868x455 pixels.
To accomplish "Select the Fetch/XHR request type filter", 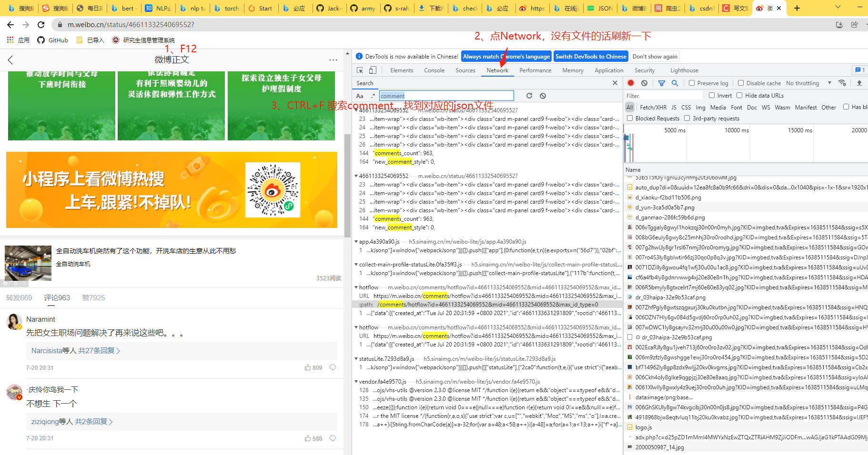I will 653,108.
